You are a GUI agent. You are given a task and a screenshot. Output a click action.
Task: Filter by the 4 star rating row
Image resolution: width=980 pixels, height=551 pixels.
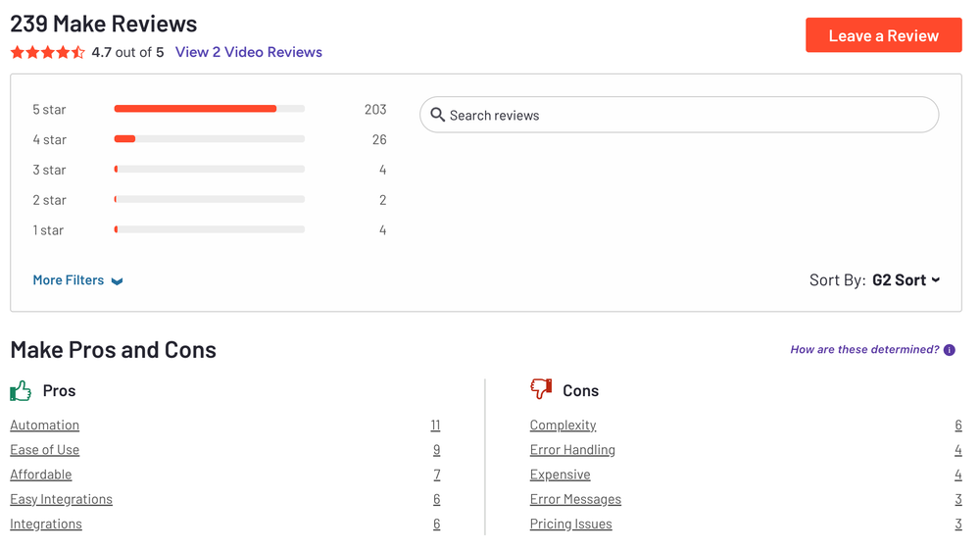coord(209,139)
